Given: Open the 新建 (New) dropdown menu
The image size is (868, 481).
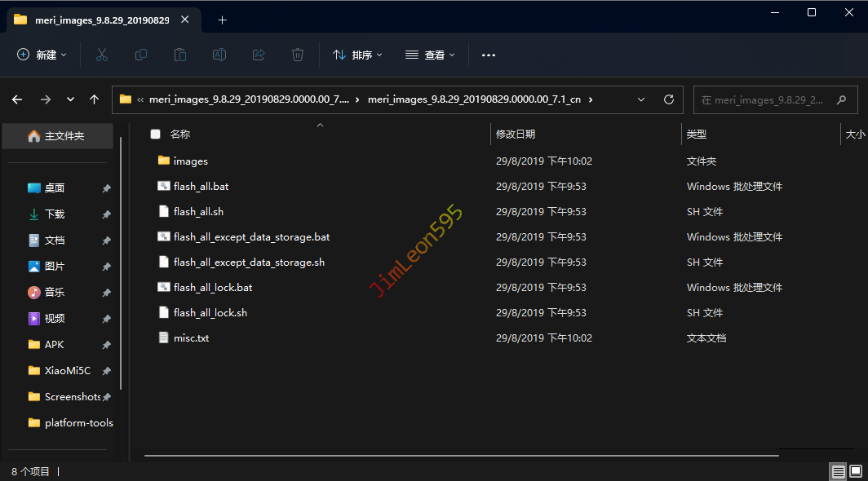Looking at the screenshot, I should pyautogui.click(x=42, y=55).
